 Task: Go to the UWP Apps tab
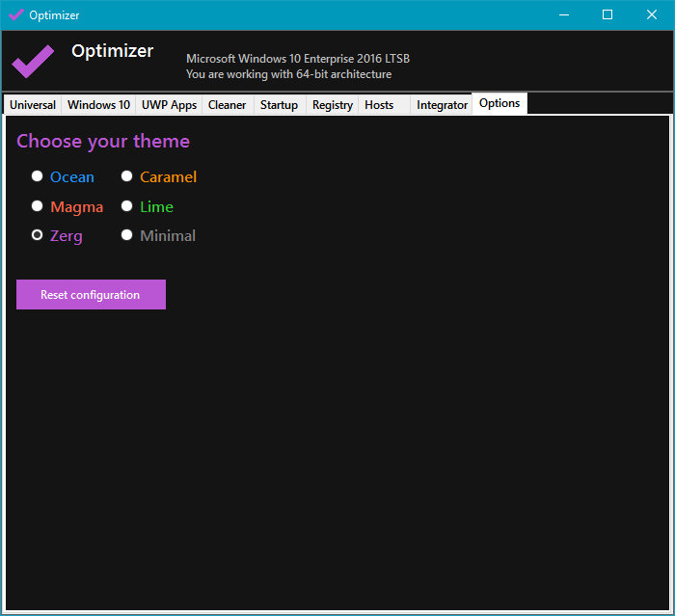pyautogui.click(x=169, y=105)
